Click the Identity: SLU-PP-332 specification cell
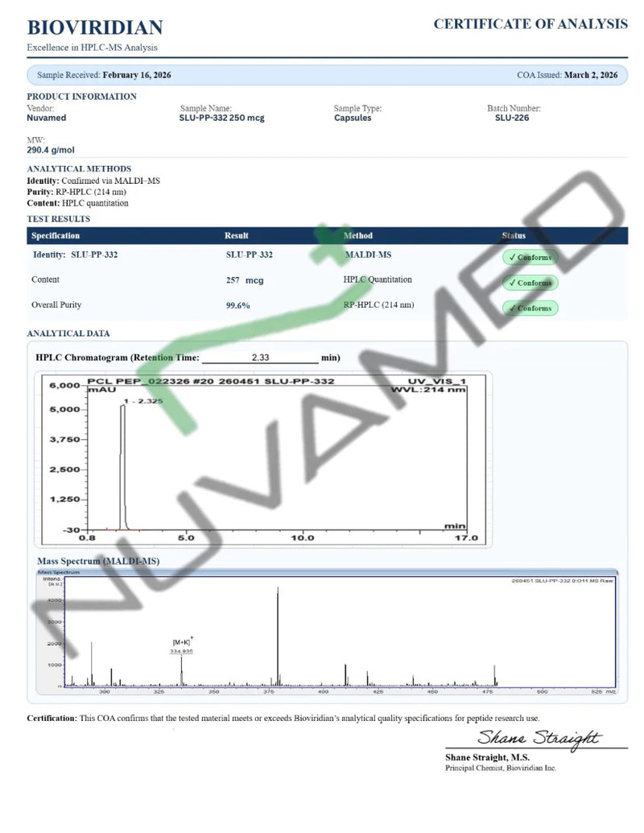Screen dimensions: 644x833 point(76,255)
